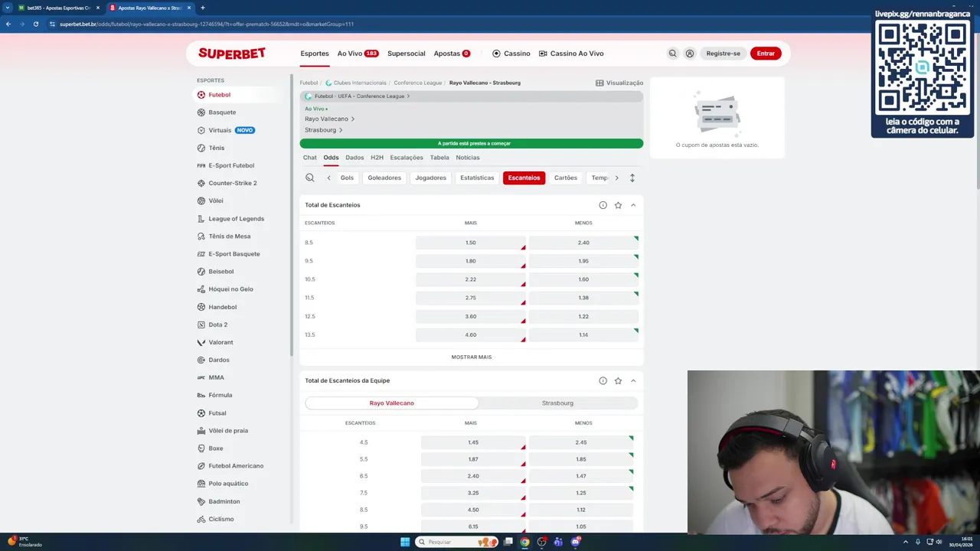Show more corner lines via Mostrar Mais
The width and height of the screenshot is (980, 551).
click(472, 357)
